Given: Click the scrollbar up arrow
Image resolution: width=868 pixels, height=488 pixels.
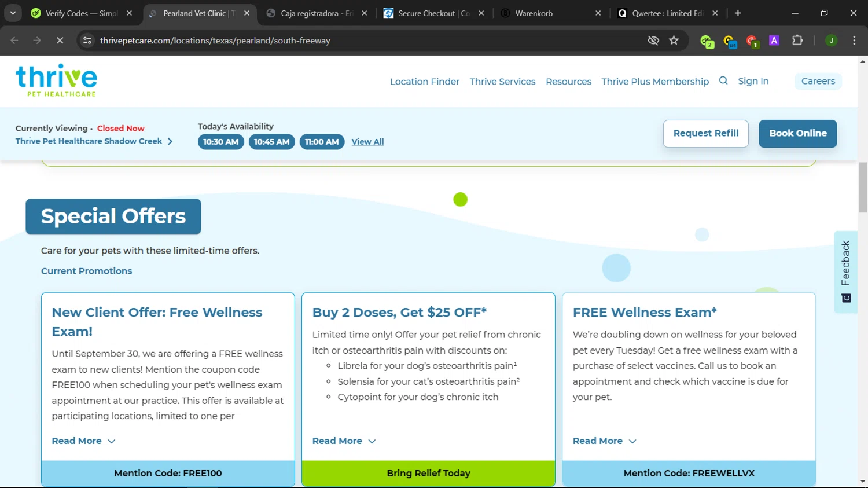Looking at the screenshot, I should [863, 61].
